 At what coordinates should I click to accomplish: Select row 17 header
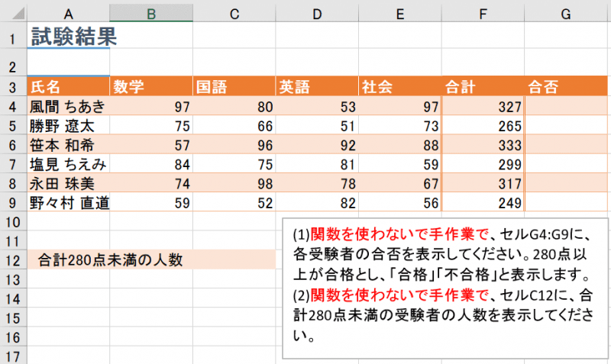pyautogui.click(x=13, y=356)
